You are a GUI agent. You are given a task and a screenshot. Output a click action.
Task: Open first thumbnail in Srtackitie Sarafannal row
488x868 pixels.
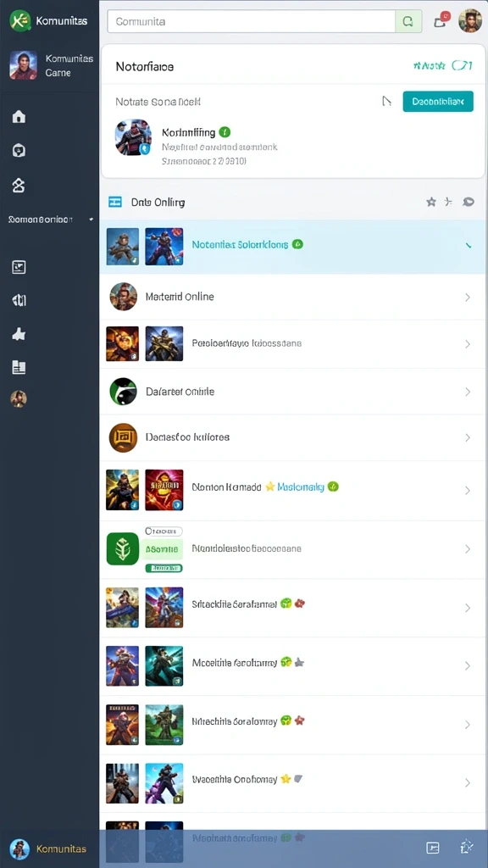[x=123, y=607]
